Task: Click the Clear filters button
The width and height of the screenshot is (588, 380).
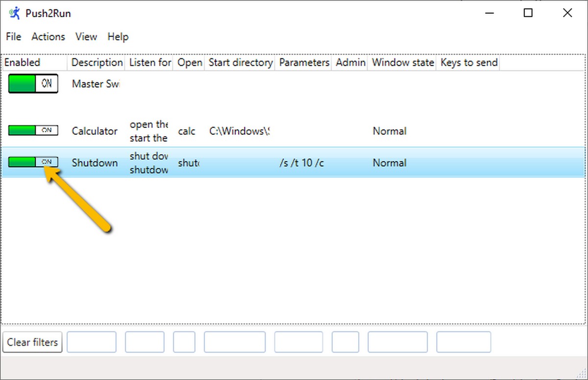Action: point(33,342)
